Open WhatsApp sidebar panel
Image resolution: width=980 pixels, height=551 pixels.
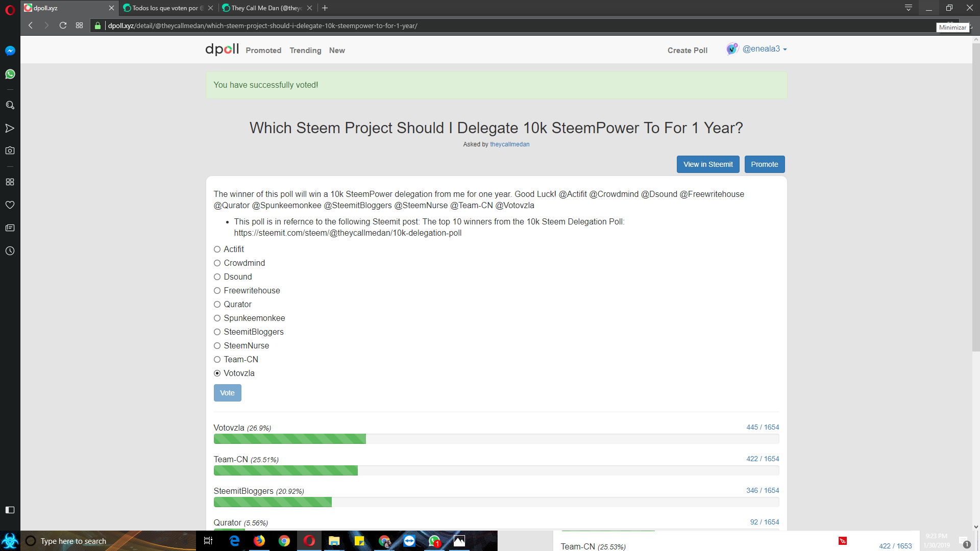tap(10, 74)
